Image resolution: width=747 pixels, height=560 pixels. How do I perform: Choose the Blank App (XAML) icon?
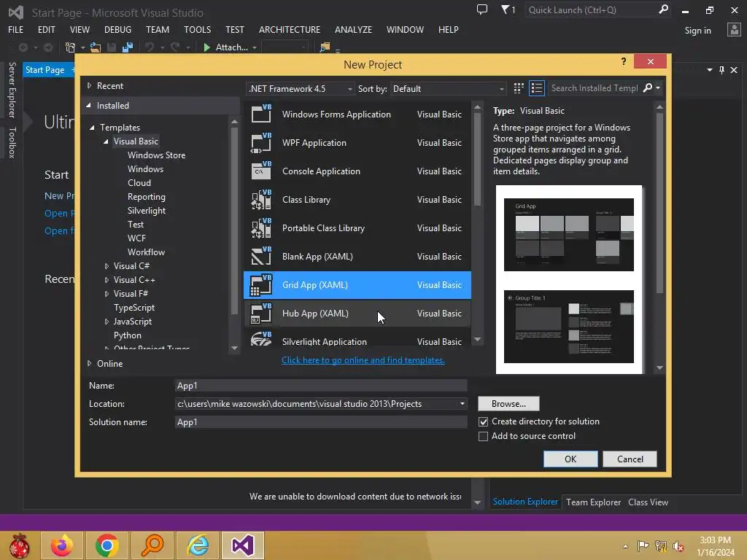coord(261,256)
